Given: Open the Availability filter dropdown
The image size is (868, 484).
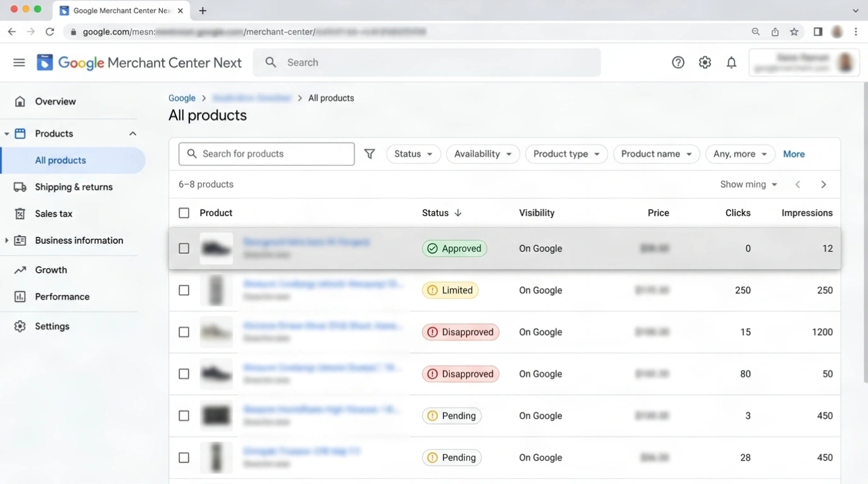Looking at the screenshot, I should point(483,154).
